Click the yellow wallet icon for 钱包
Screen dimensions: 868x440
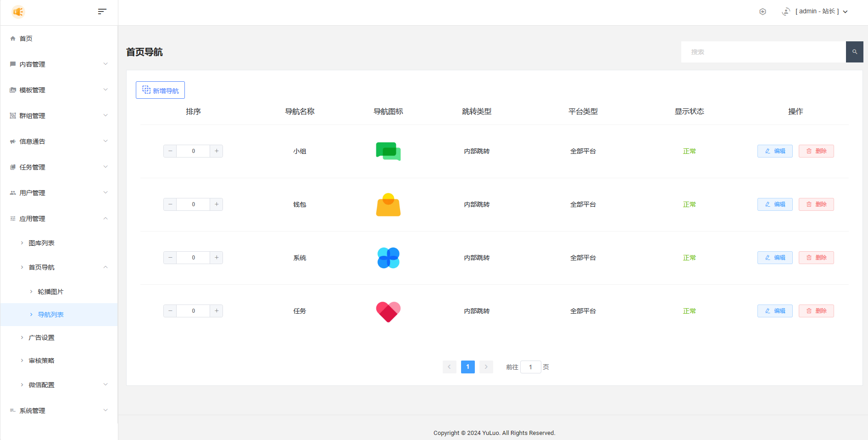(388, 204)
